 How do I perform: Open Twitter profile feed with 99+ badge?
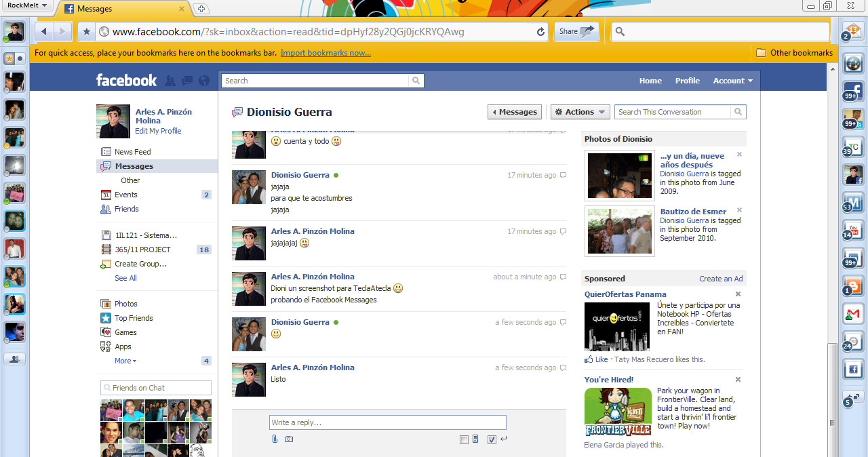click(853, 118)
